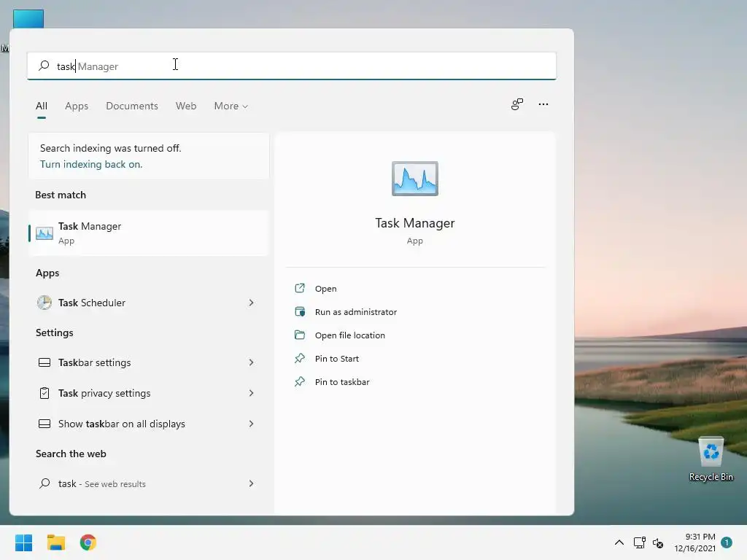Select the blue desktop icon behind the search panel
Image resolution: width=747 pixels, height=560 pixels.
28,18
